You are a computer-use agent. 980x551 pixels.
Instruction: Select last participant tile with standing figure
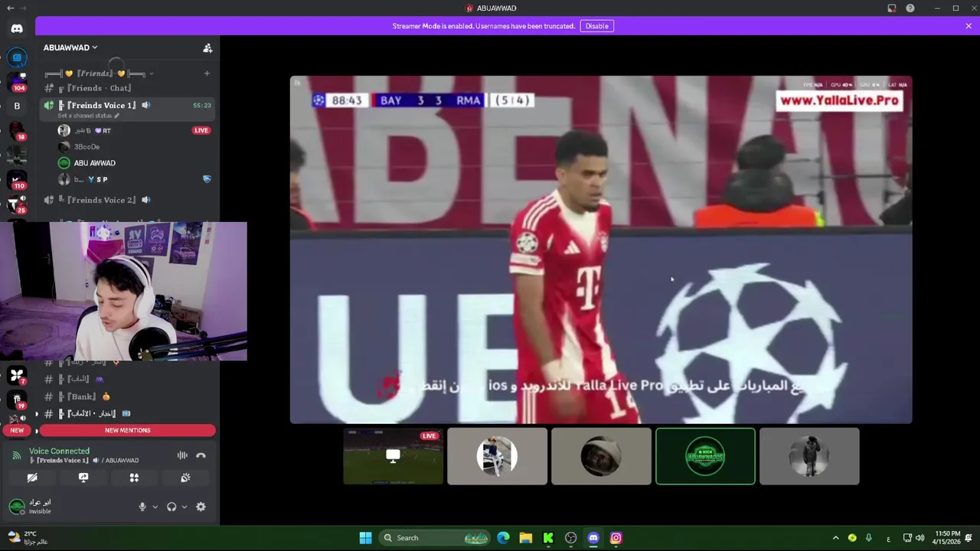809,456
